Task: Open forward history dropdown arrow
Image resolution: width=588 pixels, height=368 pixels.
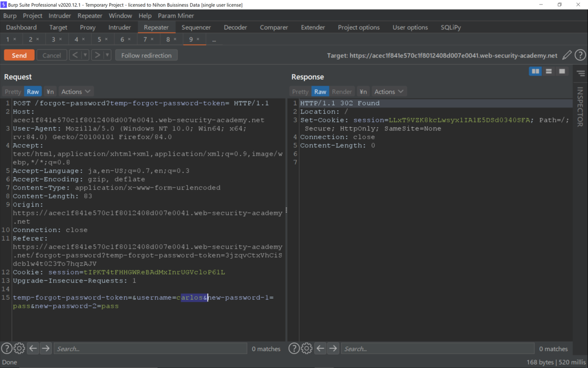Action: tap(107, 55)
